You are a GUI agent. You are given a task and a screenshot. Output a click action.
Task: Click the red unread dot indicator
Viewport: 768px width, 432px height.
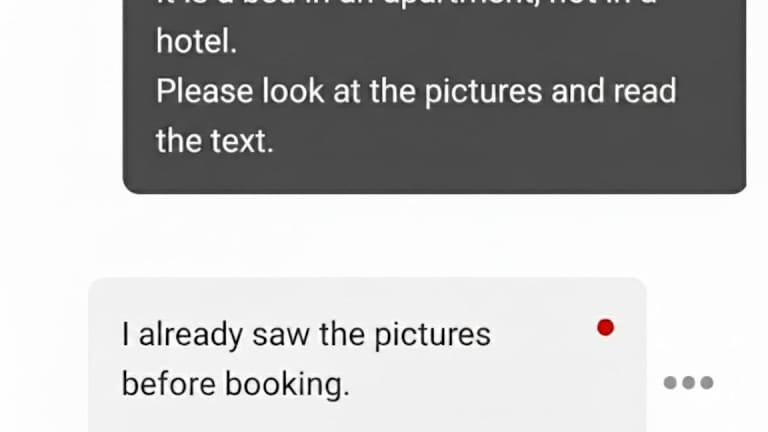(x=605, y=328)
